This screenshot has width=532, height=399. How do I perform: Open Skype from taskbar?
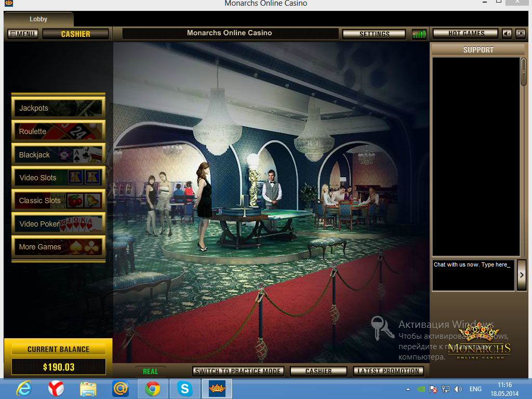(x=184, y=389)
